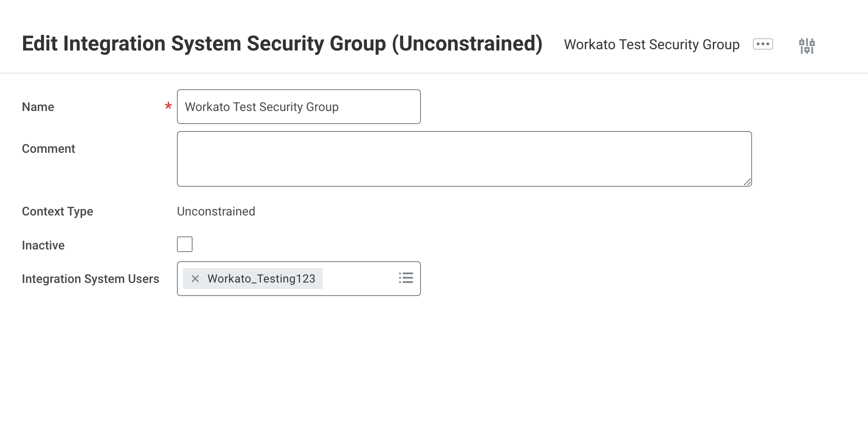The image size is (868, 424).
Task: Open Related Actions for Workato Test Security Group
Action: tap(763, 44)
